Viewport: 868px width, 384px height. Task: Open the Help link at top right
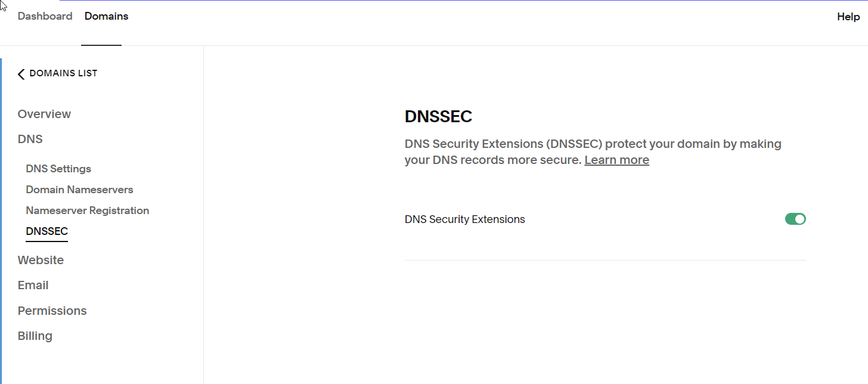coord(848,17)
